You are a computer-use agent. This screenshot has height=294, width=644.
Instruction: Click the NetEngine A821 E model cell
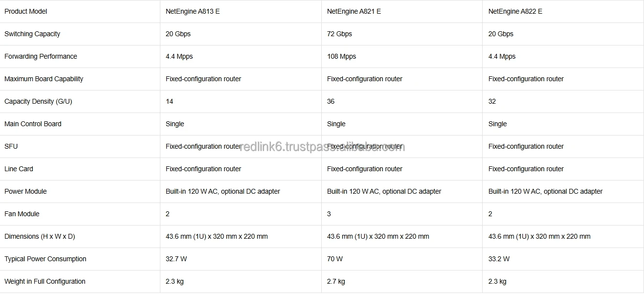[354, 11]
